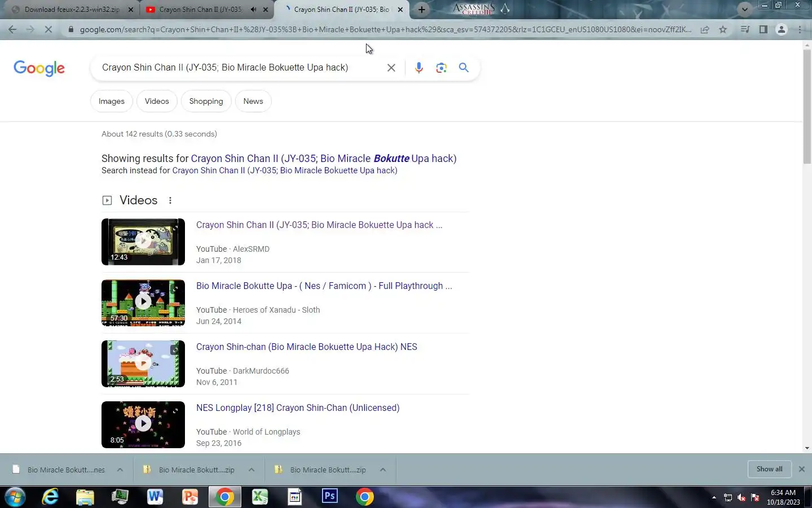Clear the Google search box text
This screenshot has width=812, height=508.
point(391,68)
